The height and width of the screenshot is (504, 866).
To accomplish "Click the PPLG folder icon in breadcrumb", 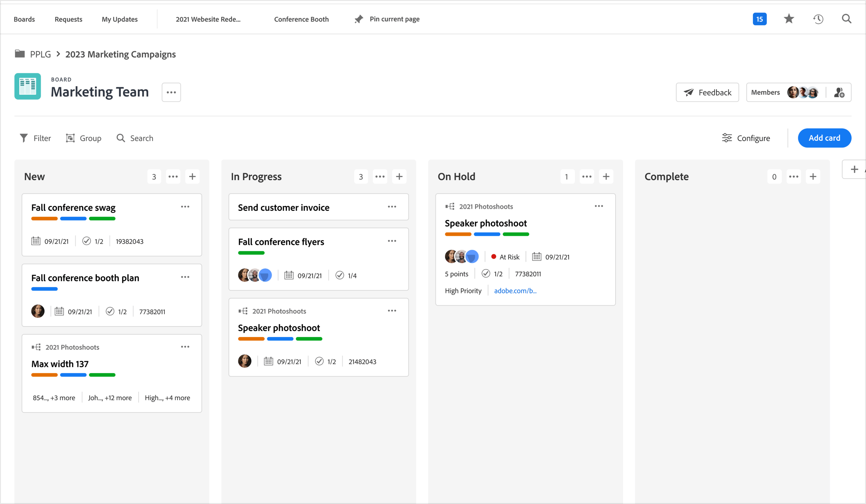I will click(20, 54).
